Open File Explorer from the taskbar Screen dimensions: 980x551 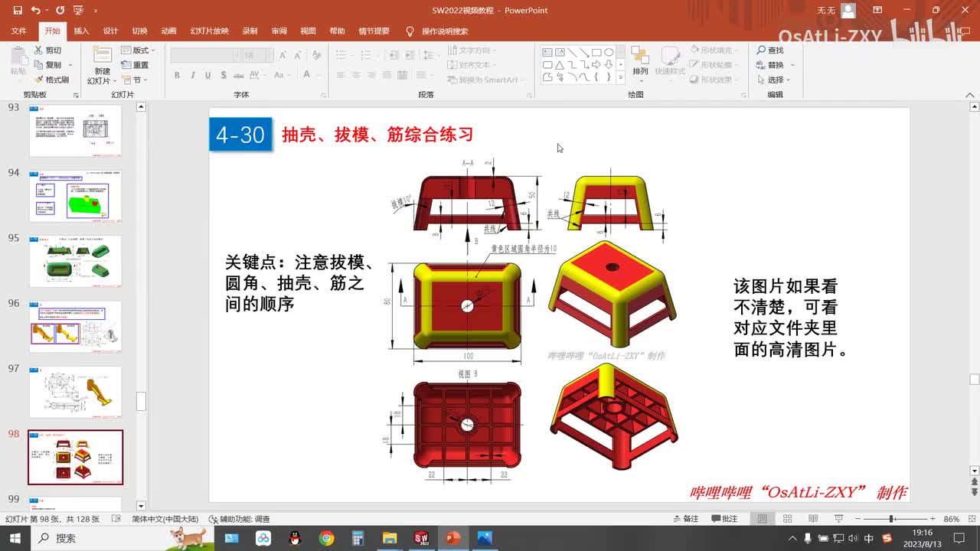coord(390,538)
